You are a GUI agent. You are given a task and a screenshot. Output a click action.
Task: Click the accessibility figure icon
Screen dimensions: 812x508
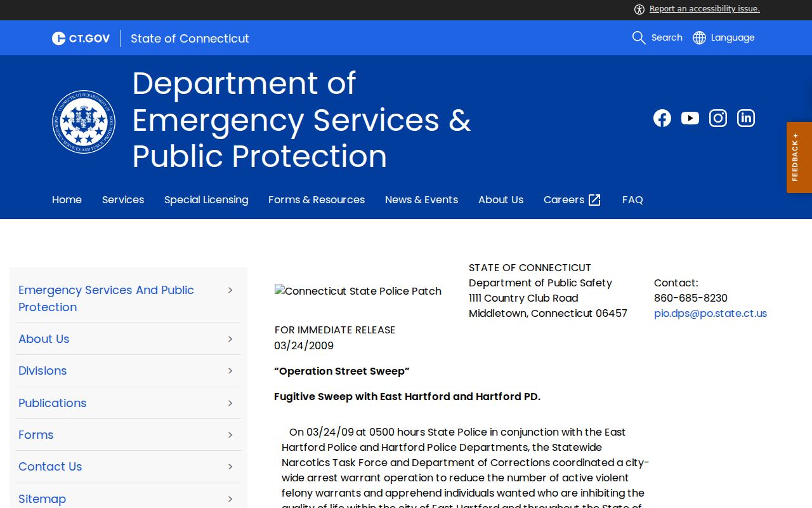639,9
